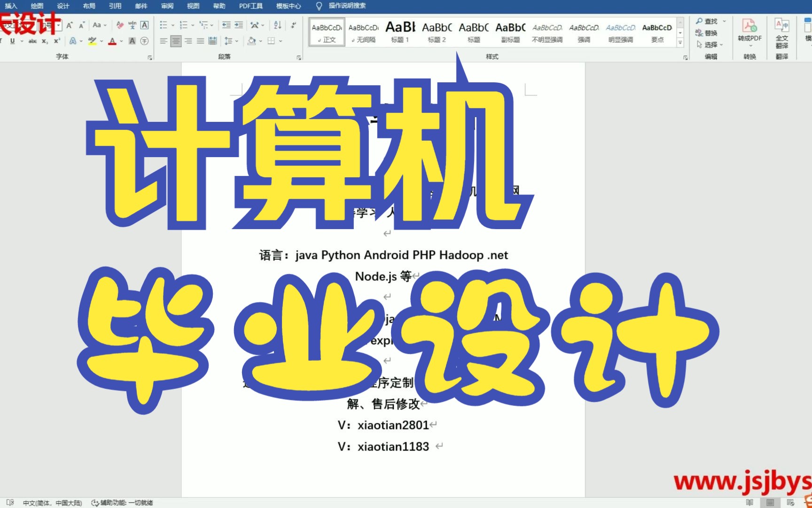Screen dimensions: 812x508
Task: Click the line spacing button
Action: pyautogui.click(x=228, y=41)
